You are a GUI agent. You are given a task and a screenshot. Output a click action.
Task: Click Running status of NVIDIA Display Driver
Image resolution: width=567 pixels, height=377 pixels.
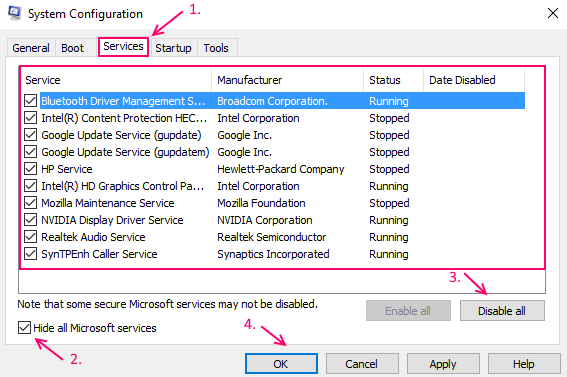(389, 220)
